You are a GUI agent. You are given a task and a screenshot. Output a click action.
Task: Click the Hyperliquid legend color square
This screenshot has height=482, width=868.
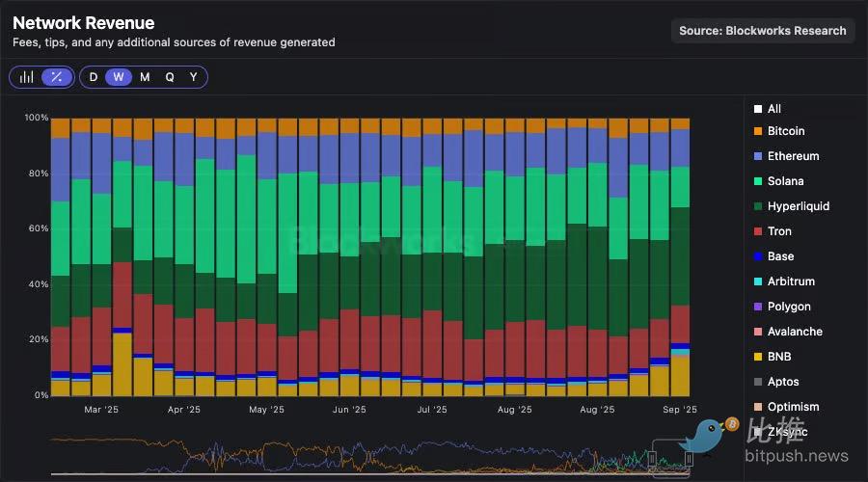click(758, 206)
